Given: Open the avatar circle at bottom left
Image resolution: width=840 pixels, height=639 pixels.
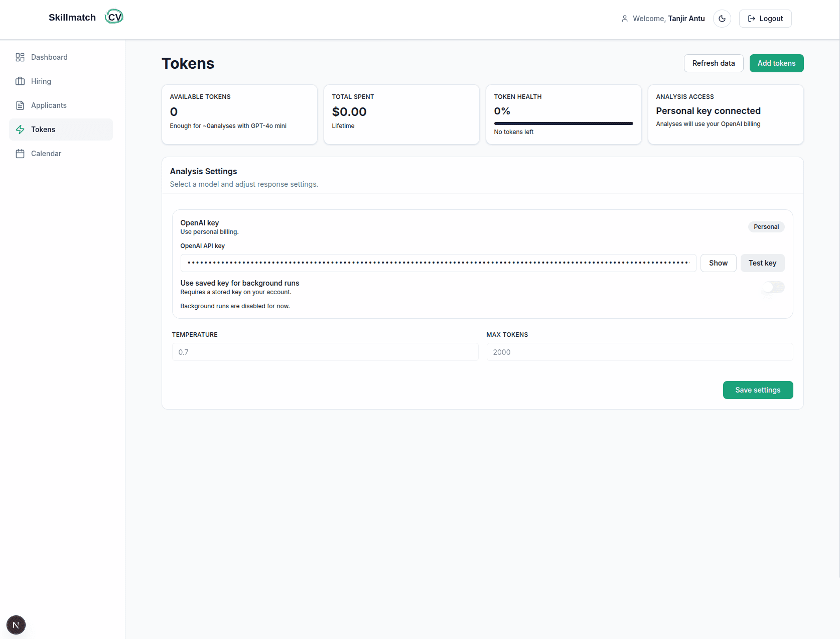Looking at the screenshot, I should pyautogui.click(x=16, y=625).
